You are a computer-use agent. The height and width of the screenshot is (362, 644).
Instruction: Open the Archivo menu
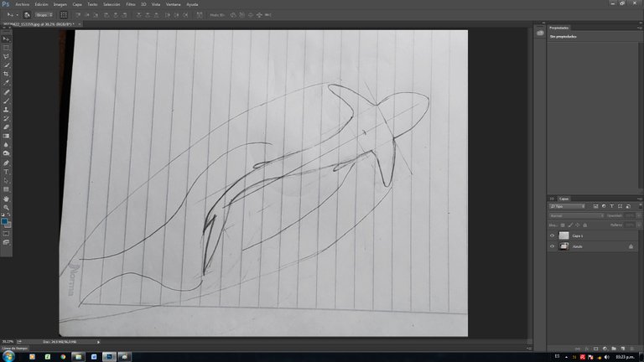[x=22, y=4]
